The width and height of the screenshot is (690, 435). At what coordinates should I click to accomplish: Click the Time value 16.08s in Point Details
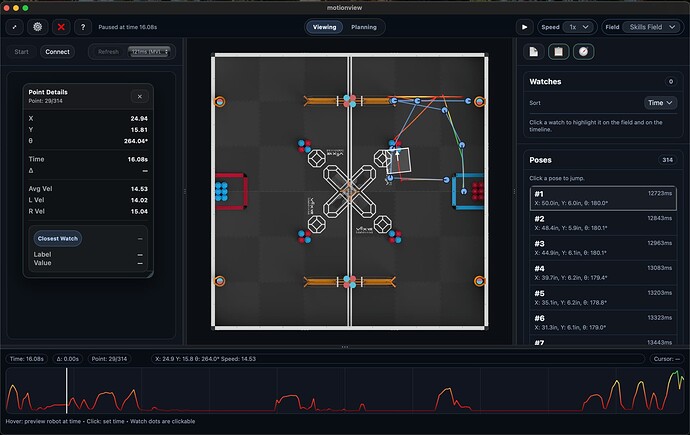(x=138, y=159)
